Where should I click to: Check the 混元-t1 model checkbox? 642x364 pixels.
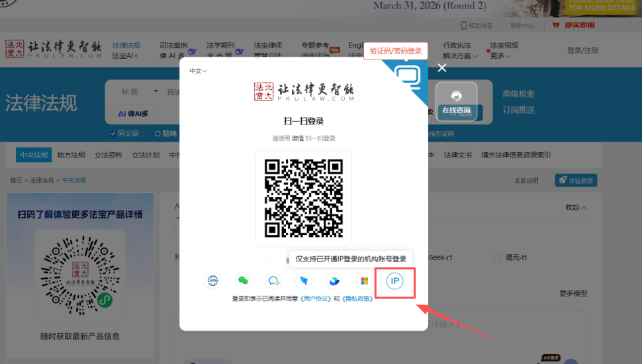point(497,257)
